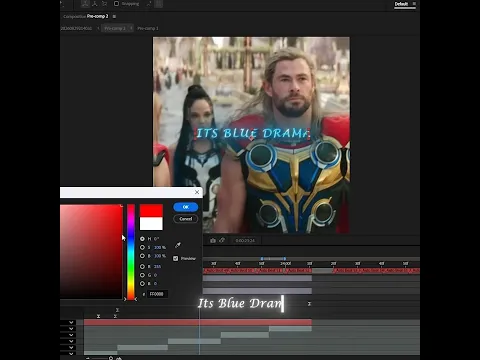
Task: Expand the third layer chevron in timeline
Action: click(x=71, y=335)
